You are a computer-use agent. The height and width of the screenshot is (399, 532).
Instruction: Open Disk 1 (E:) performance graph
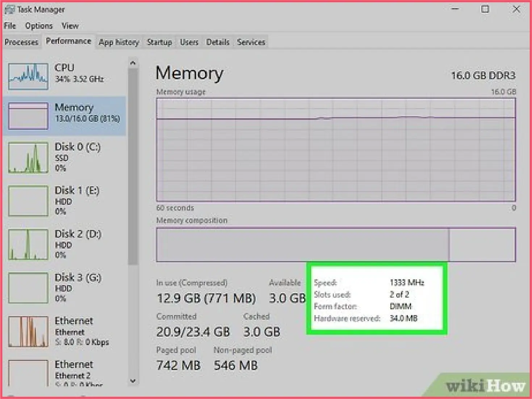28,201
